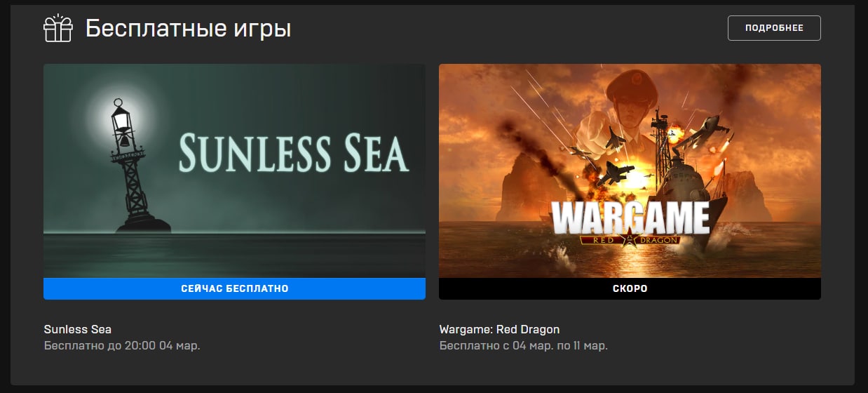Click the WARGAME logo in the artwork
This screenshot has width=868, height=393.
(630, 218)
